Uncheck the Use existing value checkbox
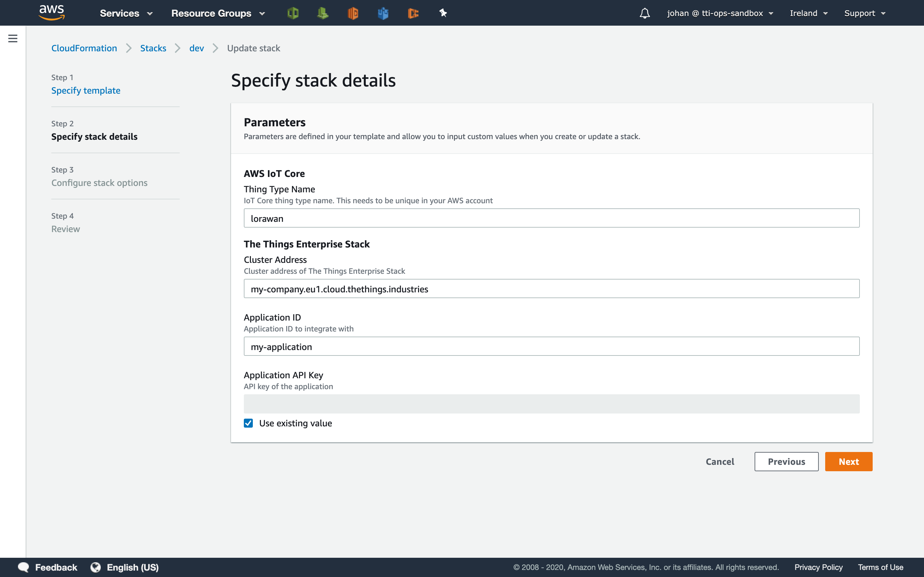 point(248,423)
